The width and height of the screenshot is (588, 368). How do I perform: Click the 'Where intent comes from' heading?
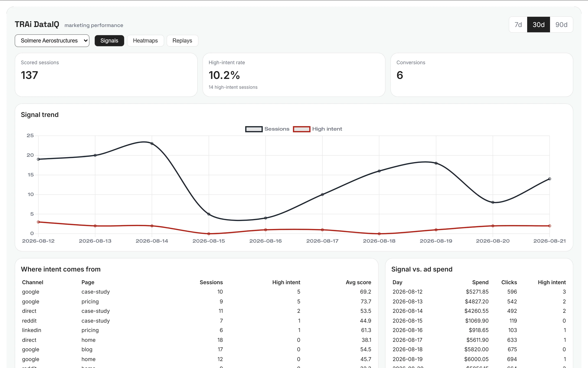click(x=61, y=269)
